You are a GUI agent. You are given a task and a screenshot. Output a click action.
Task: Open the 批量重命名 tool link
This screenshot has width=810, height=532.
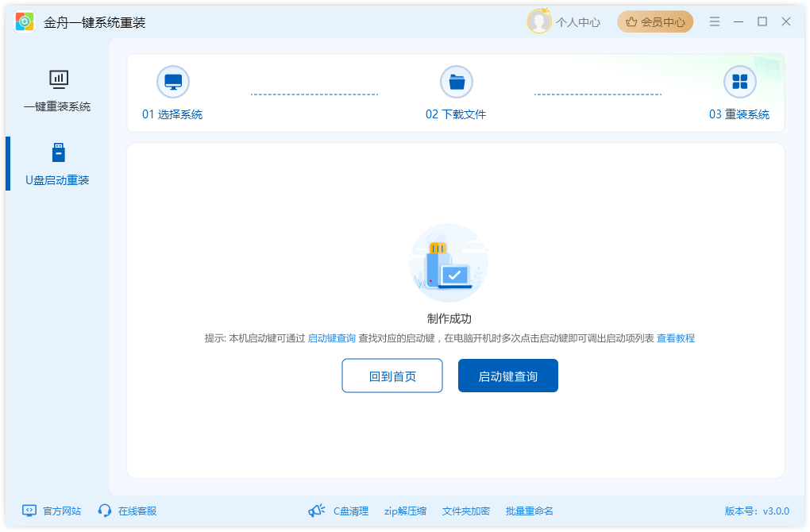click(530, 511)
